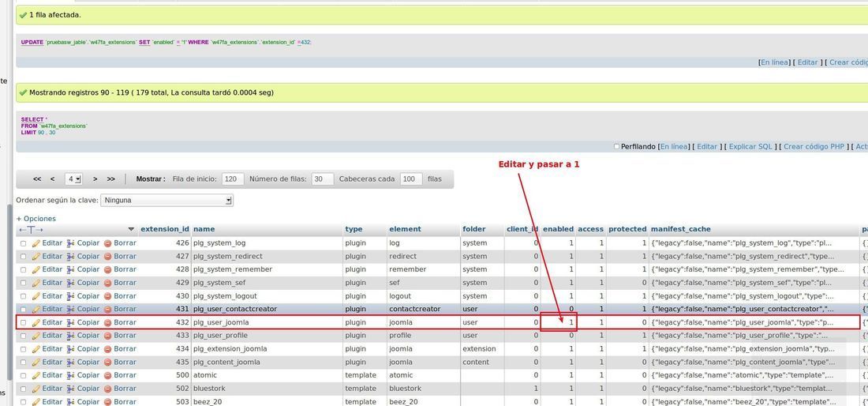868x406 pixels.
Task: Click pencil Editar icon for row 426
Action: coord(36,243)
